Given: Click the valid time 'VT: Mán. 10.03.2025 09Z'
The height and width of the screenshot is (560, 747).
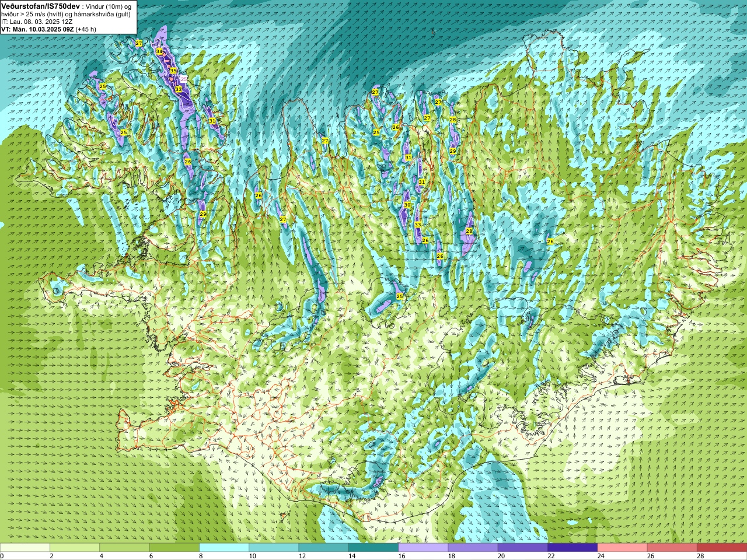Looking at the screenshot, I should [x=37, y=29].
